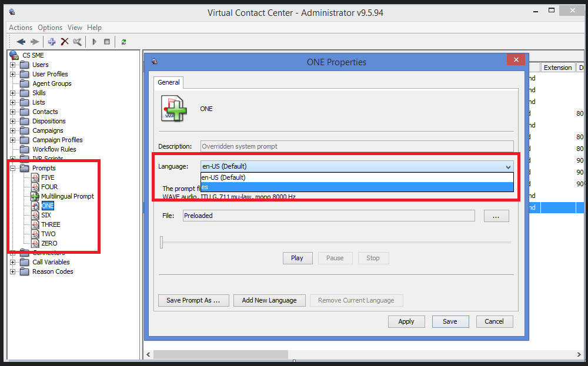Click the red X Delete toolbar icon

click(x=65, y=42)
